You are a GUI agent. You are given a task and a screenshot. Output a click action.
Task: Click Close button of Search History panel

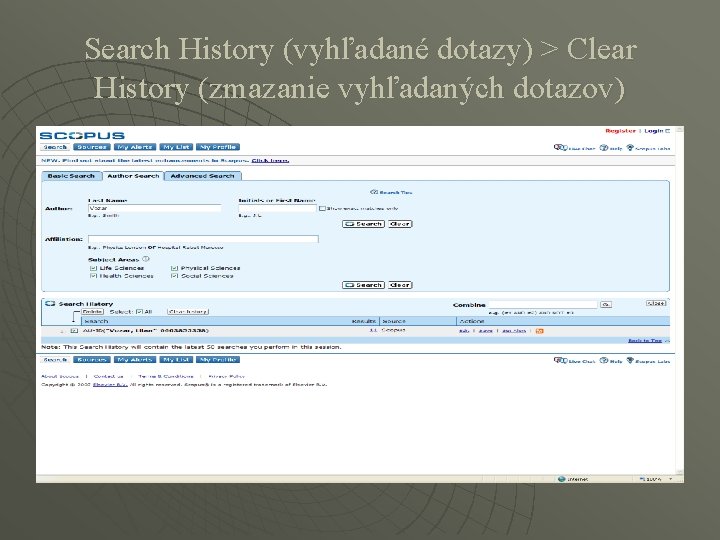point(656,303)
